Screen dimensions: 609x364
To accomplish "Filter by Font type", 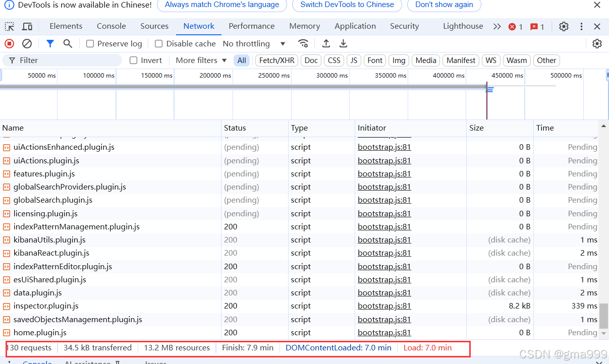I will click(x=375, y=60).
